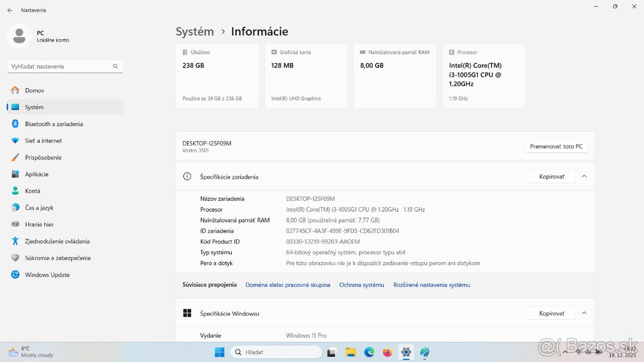
Task: Switch to Aplikácie in the sidebar
Action: (x=15, y=174)
